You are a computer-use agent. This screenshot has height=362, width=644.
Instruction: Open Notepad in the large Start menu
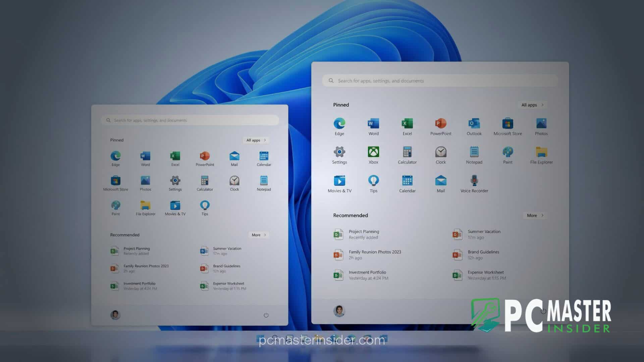point(474,155)
